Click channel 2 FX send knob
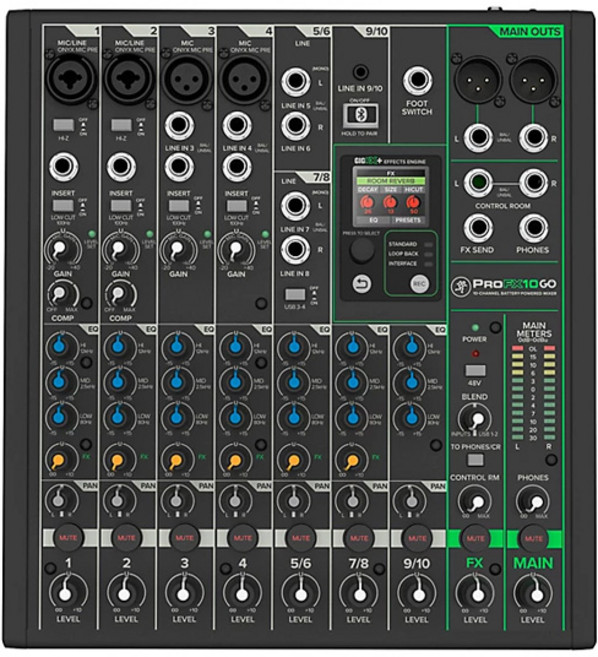Screen dimensions: 598x657 pos(119,459)
